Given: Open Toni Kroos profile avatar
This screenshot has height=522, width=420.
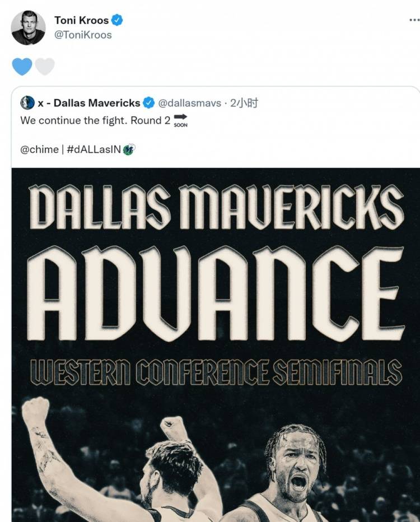Looking at the screenshot, I should (x=28, y=27).
